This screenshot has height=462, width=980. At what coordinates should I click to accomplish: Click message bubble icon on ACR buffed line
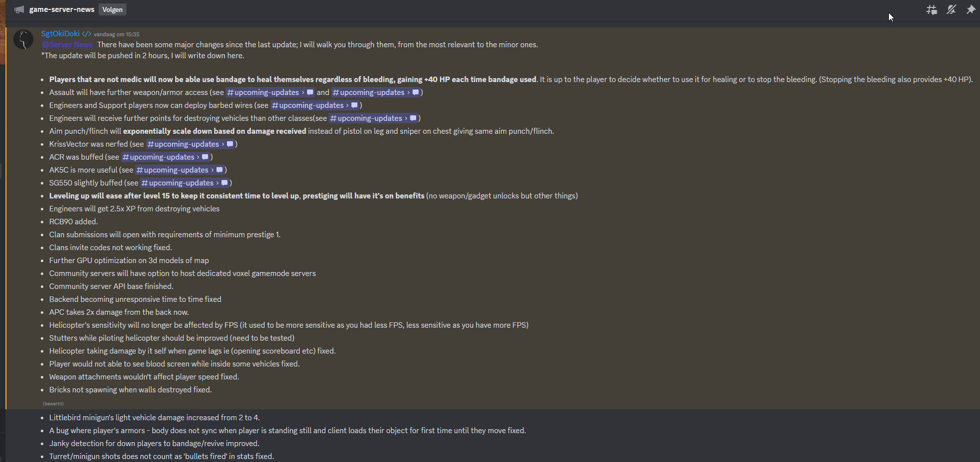point(205,157)
